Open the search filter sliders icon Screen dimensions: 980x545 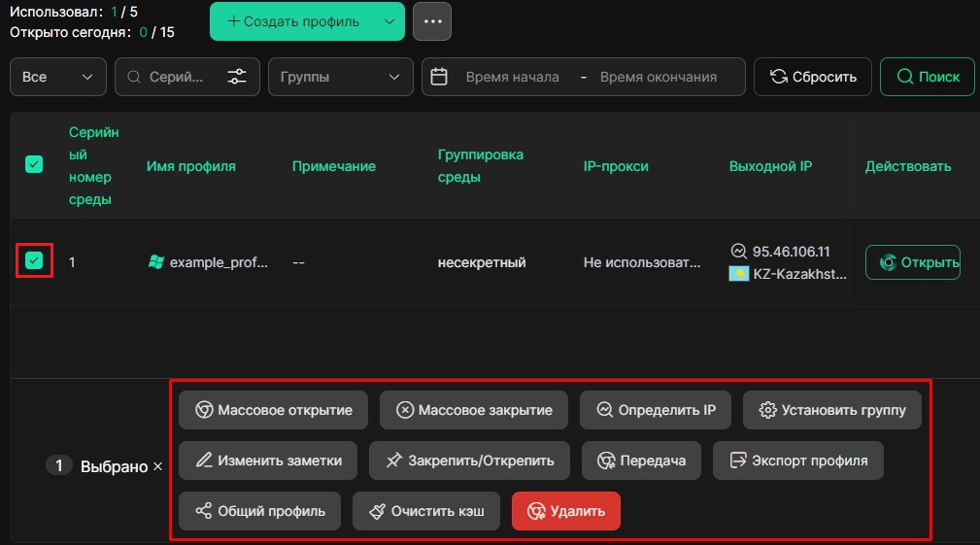tap(237, 77)
